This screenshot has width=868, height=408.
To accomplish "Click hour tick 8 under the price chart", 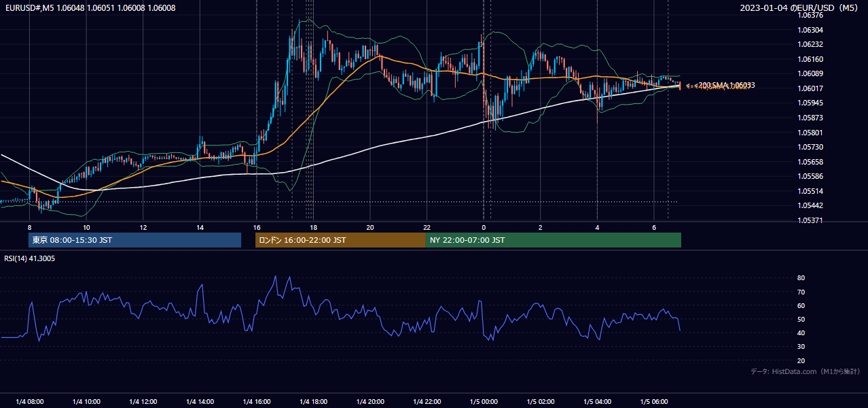I will (x=29, y=227).
